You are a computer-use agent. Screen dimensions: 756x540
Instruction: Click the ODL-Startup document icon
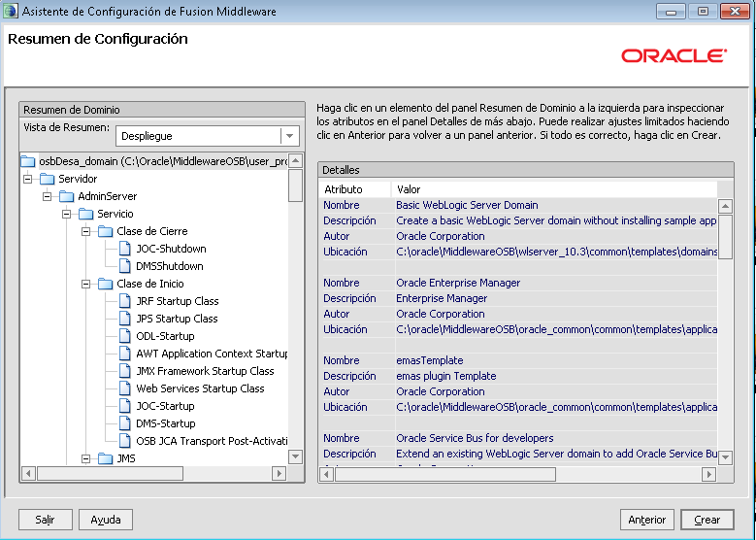click(x=125, y=336)
